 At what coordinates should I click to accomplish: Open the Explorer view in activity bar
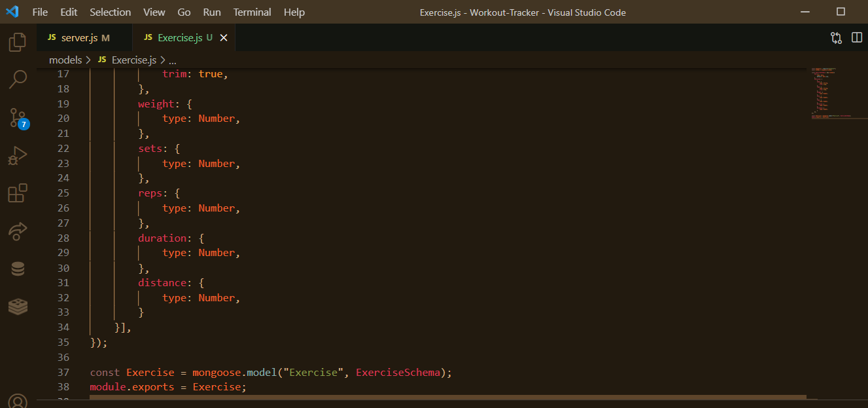pos(18,43)
